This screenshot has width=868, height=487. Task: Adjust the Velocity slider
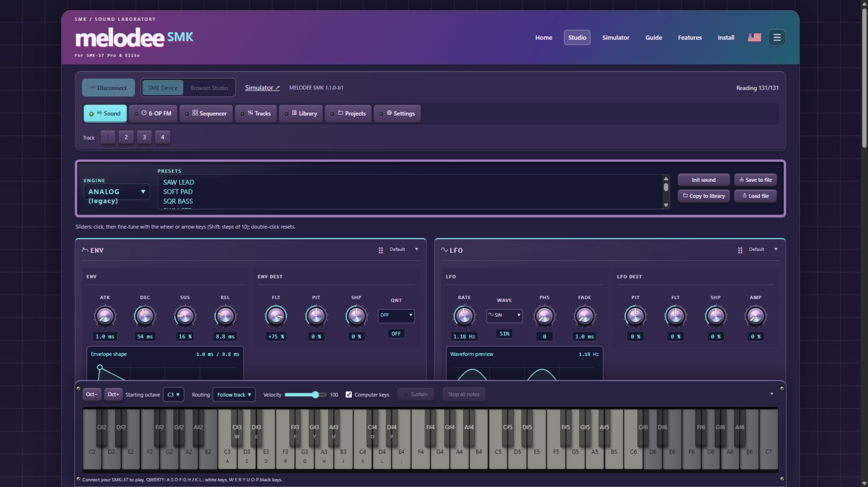305,394
